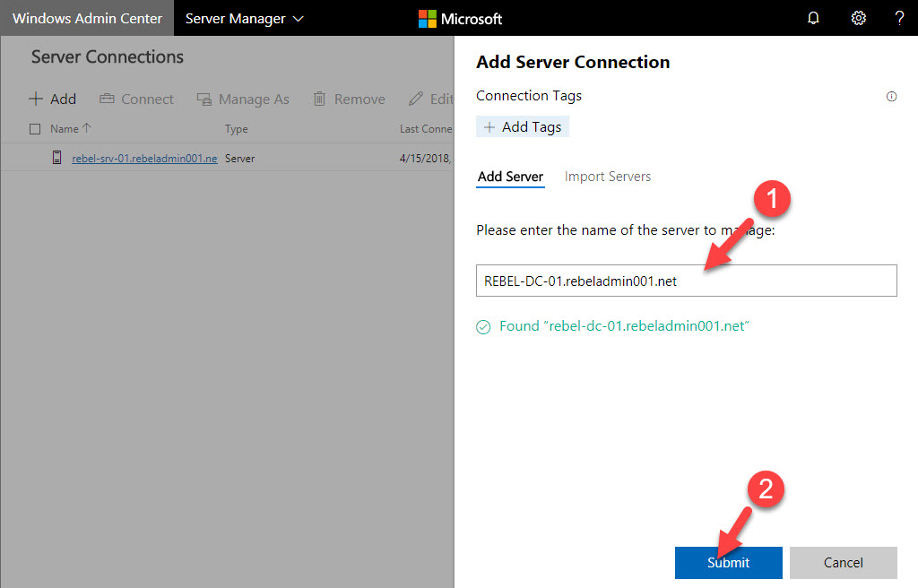Click Add in Server Connections toolbar

click(52, 99)
